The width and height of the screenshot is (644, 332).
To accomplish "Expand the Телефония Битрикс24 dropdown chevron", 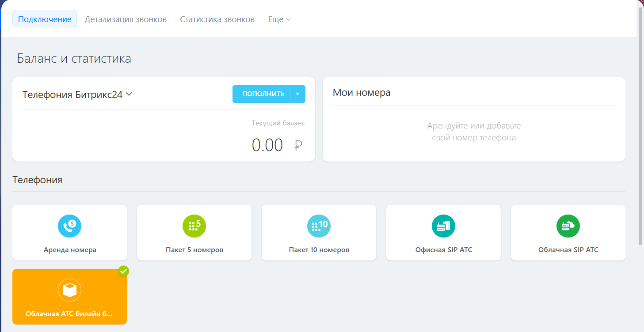I will 129,94.
